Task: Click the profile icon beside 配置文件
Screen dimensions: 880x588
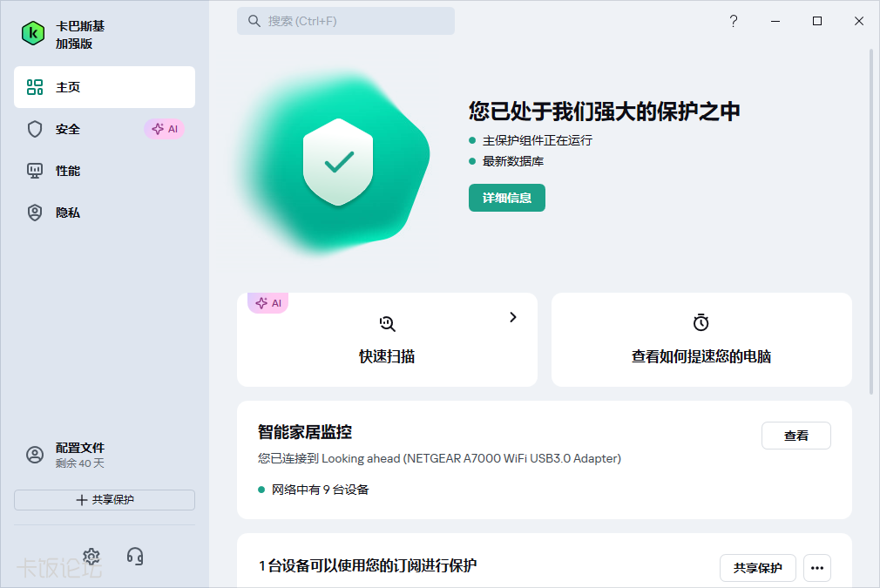Action: 35,455
